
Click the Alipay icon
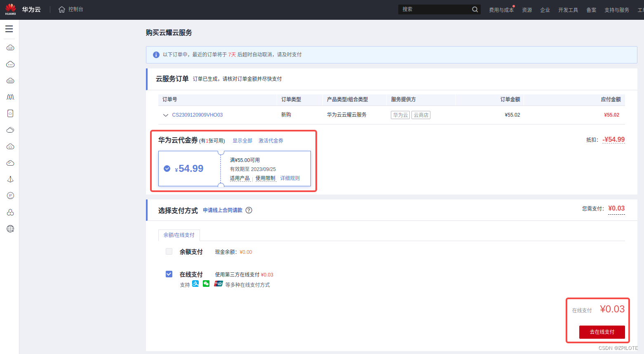click(x=195, y=284)
